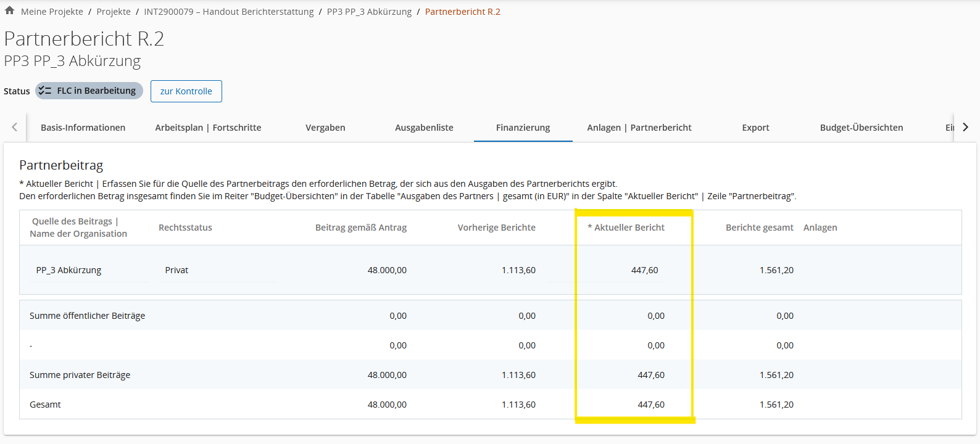Image resolution: width=980 pixels, height=444 pixels.
Task: Switch to the Basis-Informationen tab
Action: point(83,128)
